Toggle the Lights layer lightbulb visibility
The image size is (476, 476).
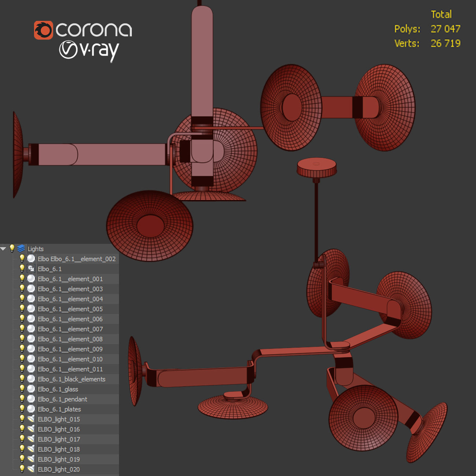coord(12,248)
